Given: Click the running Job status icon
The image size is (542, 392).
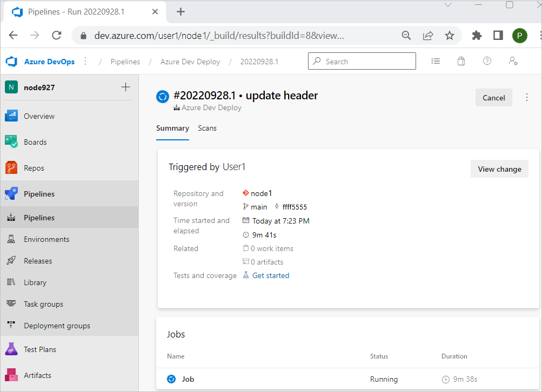Looking at the screenshot, I should click(171, 379).
